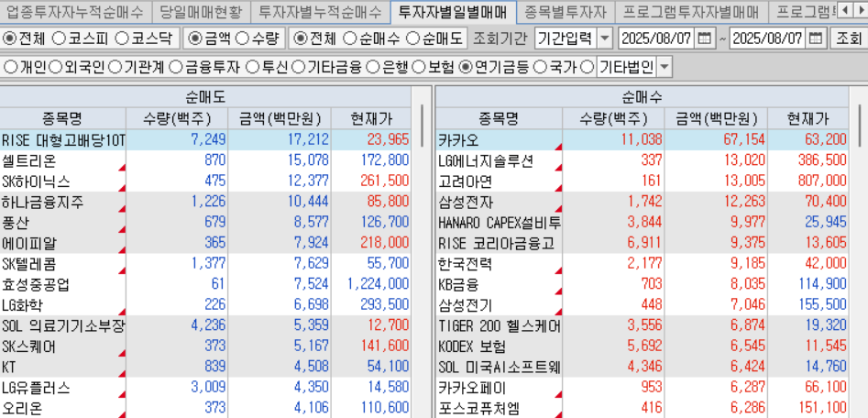This screenshot has height=418, width=868.
Task: Switch to 업종투자자누적순매수 tab
Action: 76,10
